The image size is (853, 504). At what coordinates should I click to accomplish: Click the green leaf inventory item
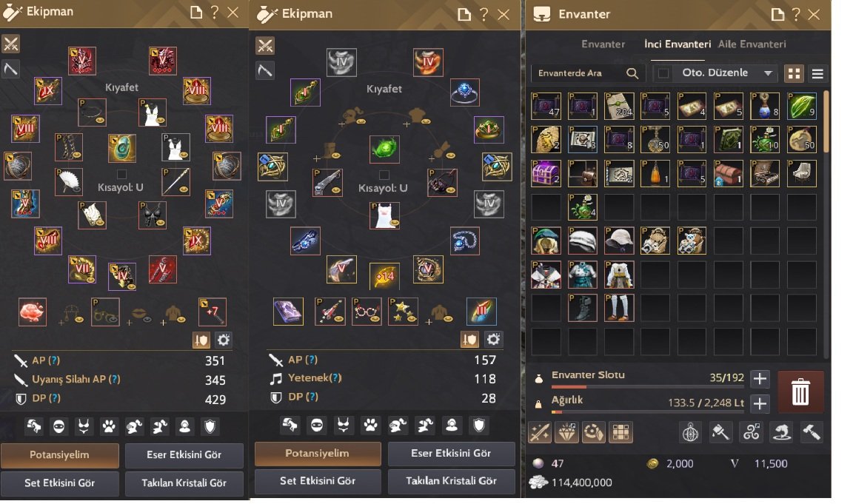pos(802,106)
